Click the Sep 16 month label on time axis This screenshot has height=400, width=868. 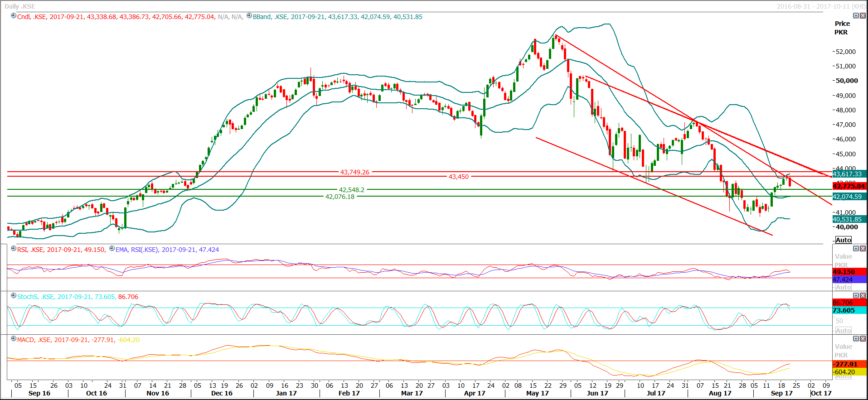[39, 393]
